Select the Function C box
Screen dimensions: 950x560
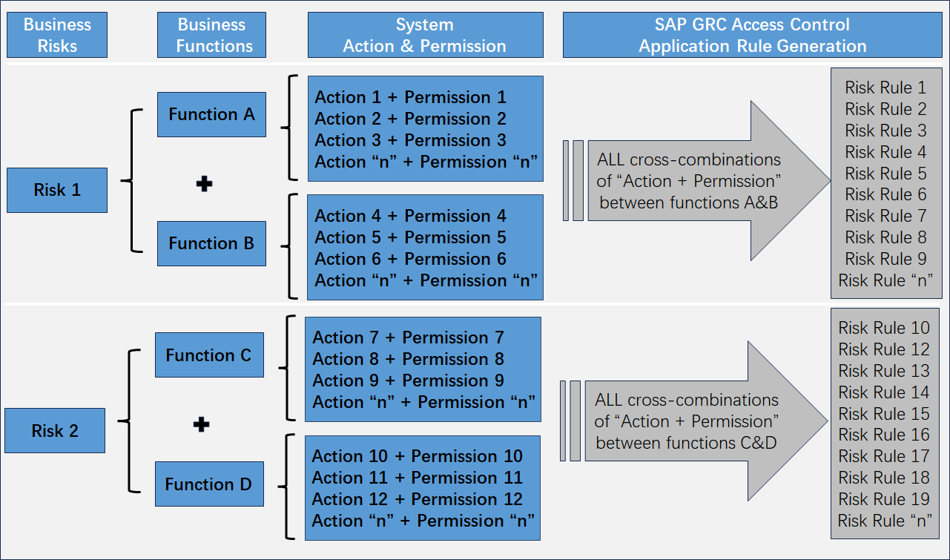click(209, 355)
